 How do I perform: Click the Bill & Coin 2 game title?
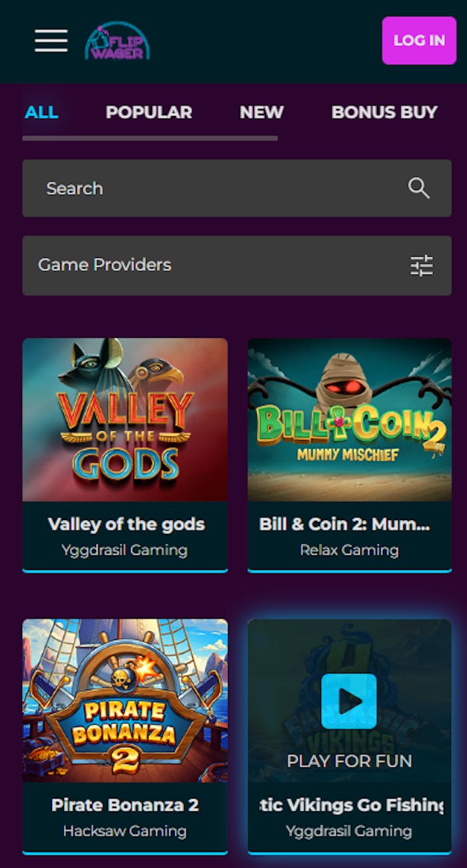(344, 524)
